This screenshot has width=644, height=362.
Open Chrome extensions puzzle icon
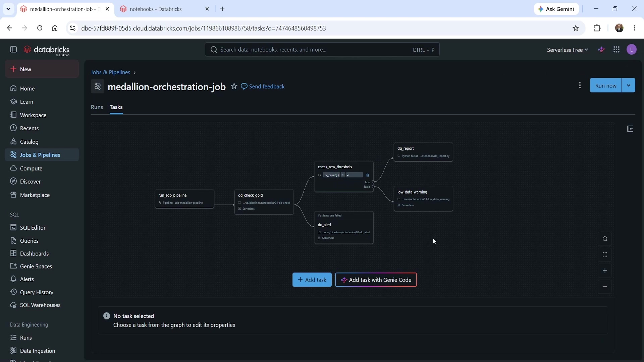point(597,28)
